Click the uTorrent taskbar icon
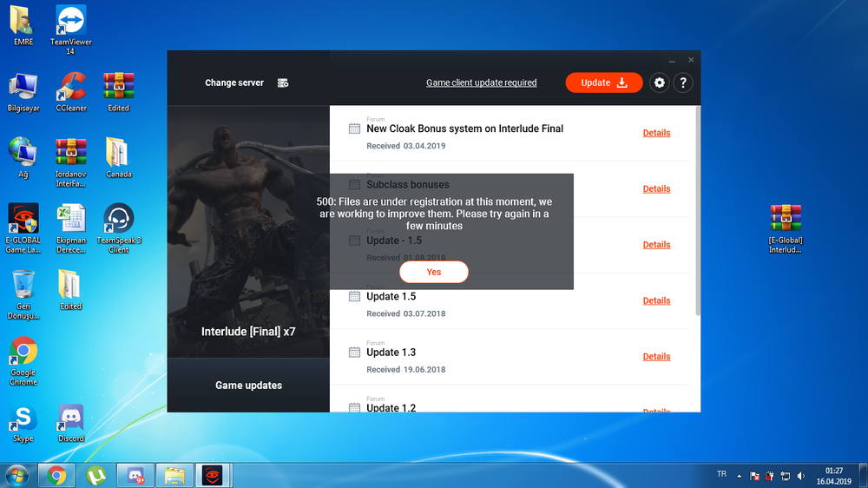Screen dimensions: 868x488 (95, 475)
